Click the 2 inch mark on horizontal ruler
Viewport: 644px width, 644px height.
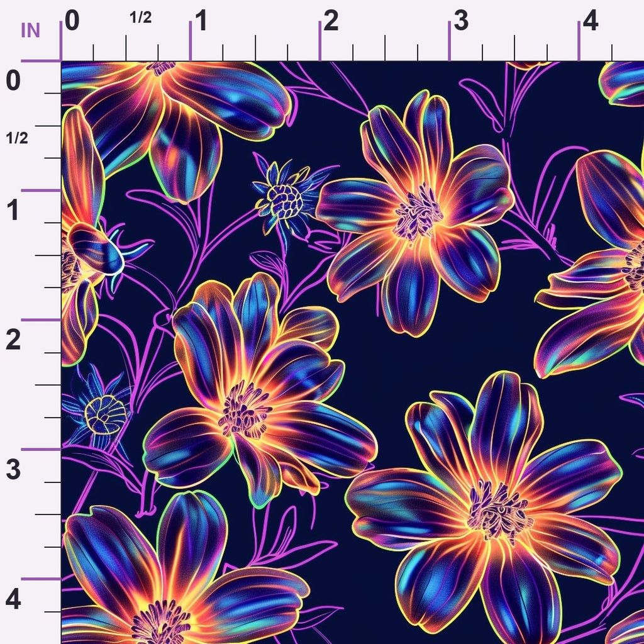[x=331, y=21]
